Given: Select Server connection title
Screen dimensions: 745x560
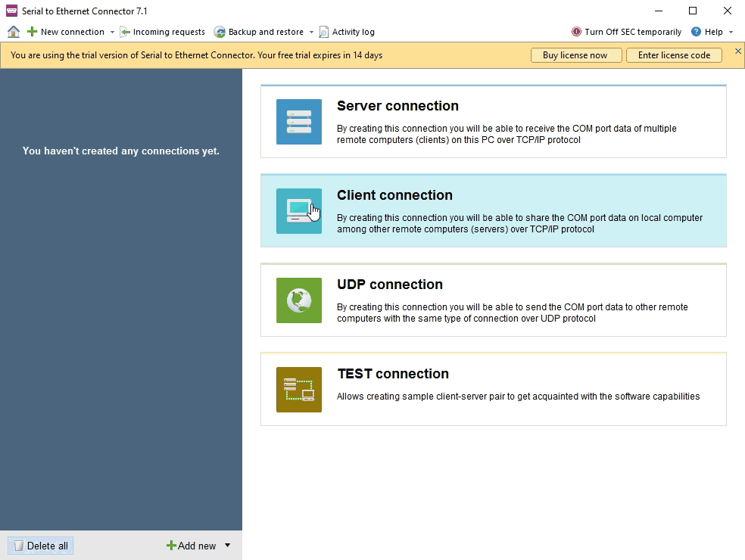Looking at the screenshot, I should pos(397,106).
